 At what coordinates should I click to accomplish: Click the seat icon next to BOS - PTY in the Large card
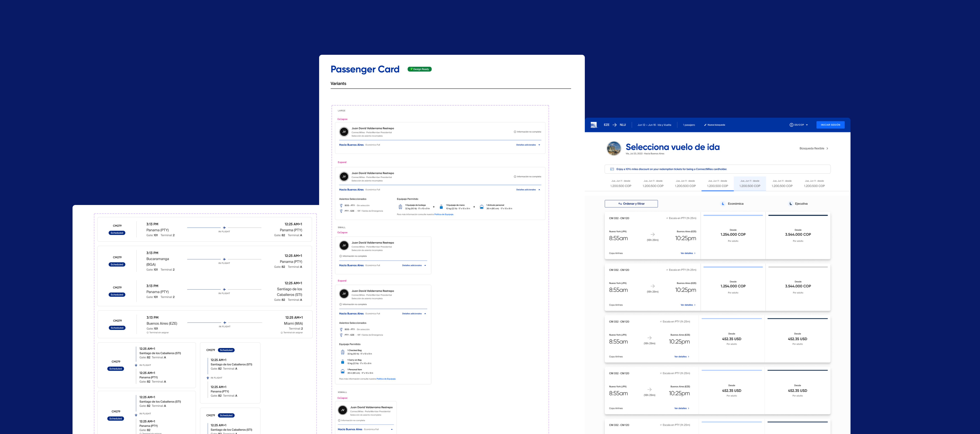[341, 205]
